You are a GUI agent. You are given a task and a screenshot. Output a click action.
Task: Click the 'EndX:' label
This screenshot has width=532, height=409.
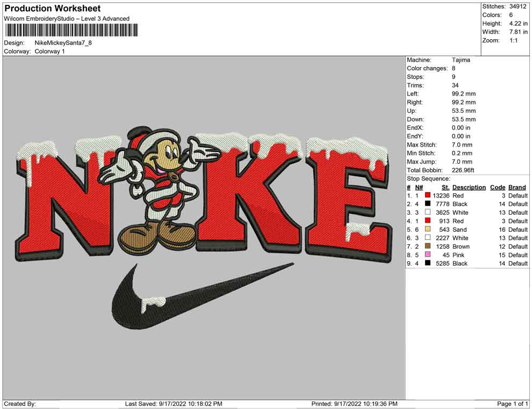[415, 128]
